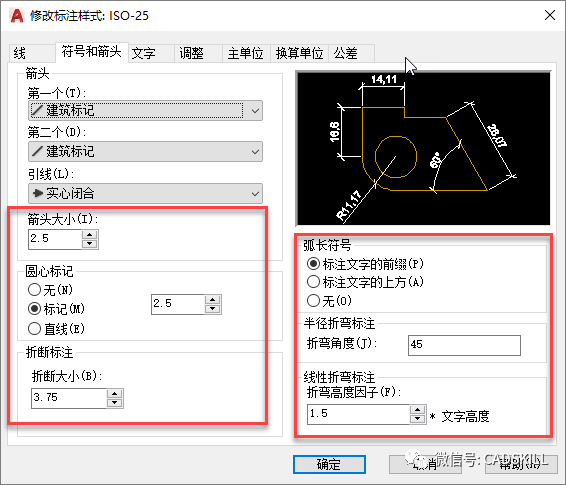Increase 圆心标记 size with up arrow
566x485 pixels.
coord(213,300)
